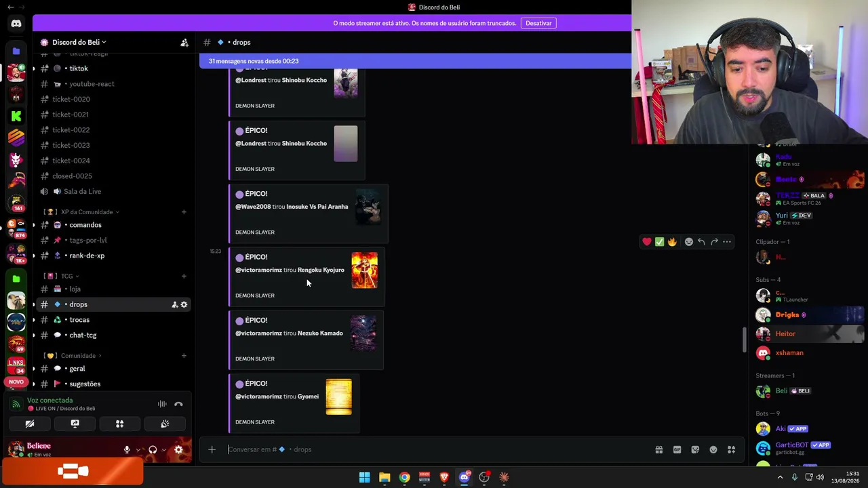Open apps launcher in message bar
This screenshot has height=488, width=868.
[731, 449]
